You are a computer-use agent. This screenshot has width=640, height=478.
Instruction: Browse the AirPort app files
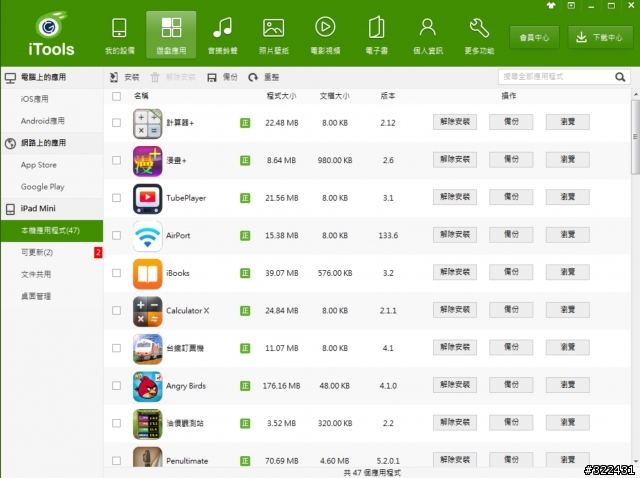pyautogui.click(x=567, y=235)
